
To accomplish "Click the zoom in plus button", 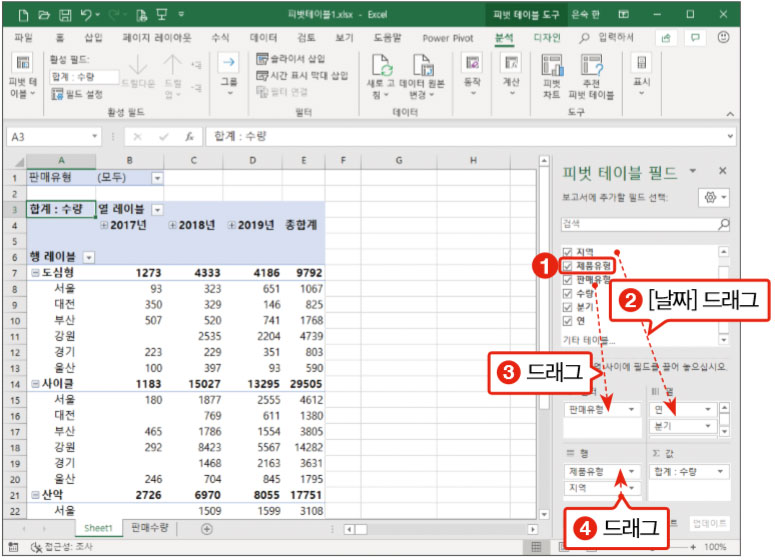I will [x=693, y=547].
